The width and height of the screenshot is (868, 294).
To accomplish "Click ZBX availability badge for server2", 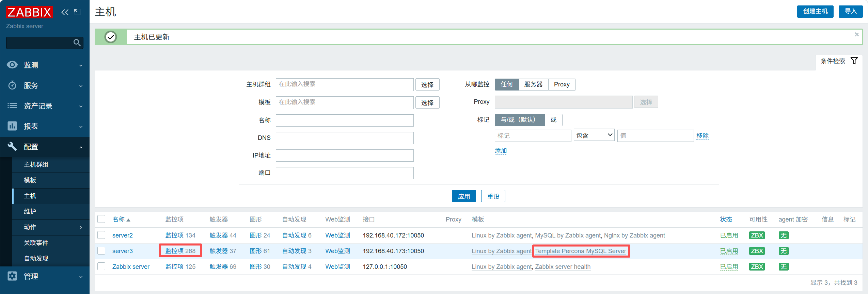I will (757, 235).
